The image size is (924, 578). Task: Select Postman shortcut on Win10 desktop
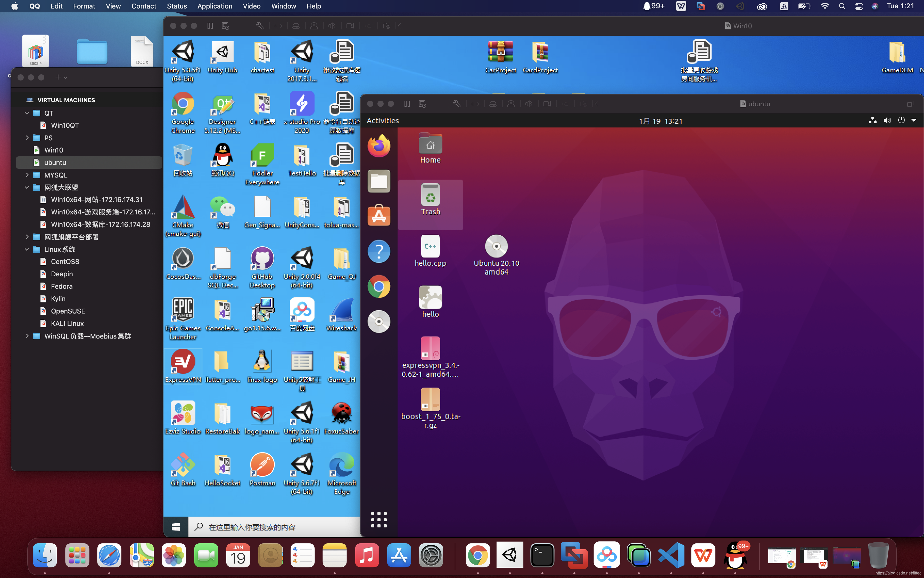click(x=262, y=470)
